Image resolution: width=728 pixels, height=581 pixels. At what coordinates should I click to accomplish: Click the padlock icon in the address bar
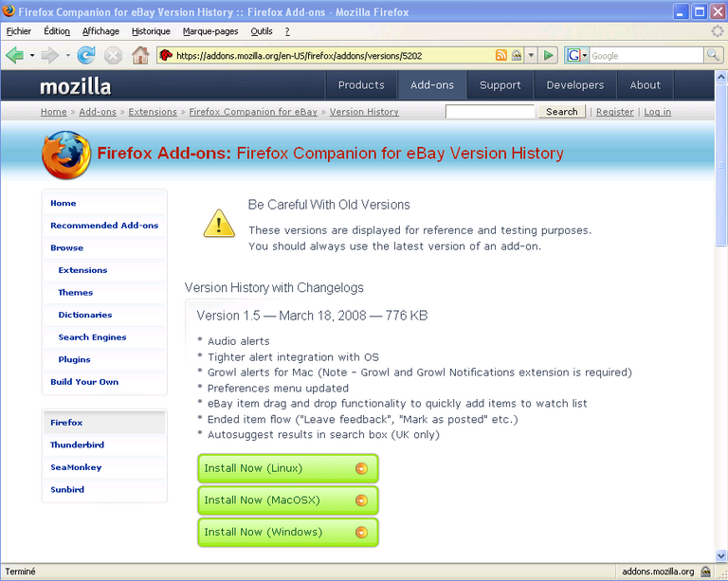coord(517,56)
